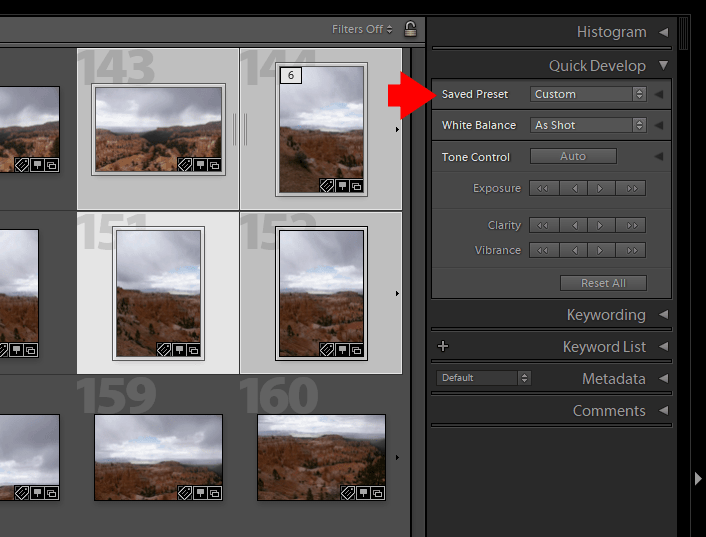Select photo thumbnail in cell 152
Image resolution: width=706 pixels, height=537 pixels.
pyautogui.click(x=321, y=293)
